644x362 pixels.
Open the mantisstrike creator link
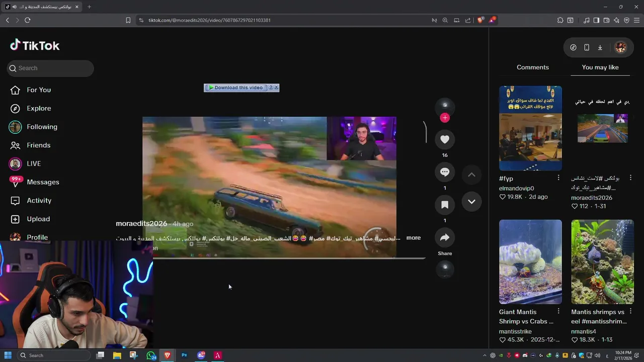[x=515, y=332]
